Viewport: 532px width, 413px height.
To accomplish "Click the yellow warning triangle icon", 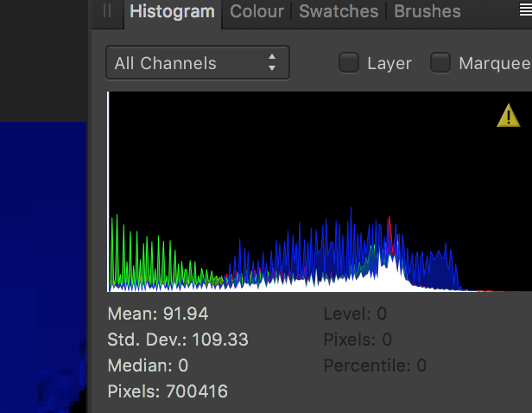I will pos(508,116).
